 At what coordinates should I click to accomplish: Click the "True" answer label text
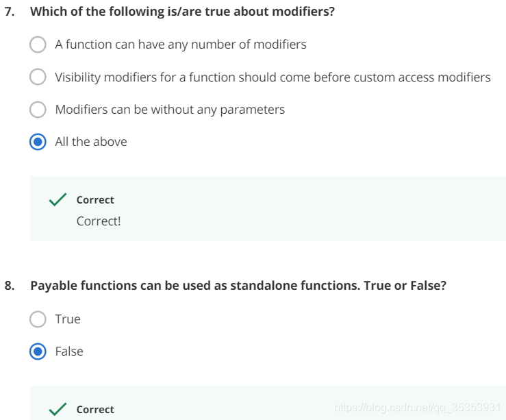click(68, 319)
